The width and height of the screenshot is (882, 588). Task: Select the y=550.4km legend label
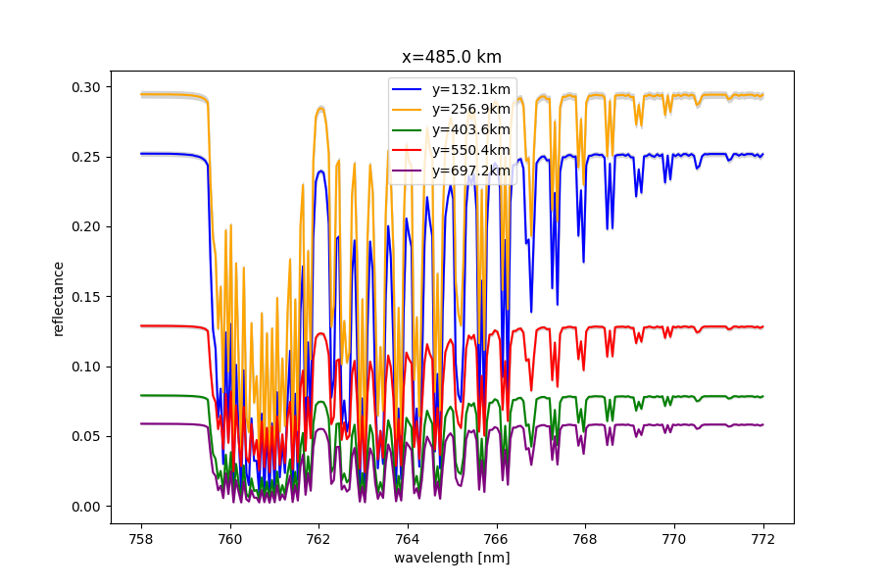point(470,150)
